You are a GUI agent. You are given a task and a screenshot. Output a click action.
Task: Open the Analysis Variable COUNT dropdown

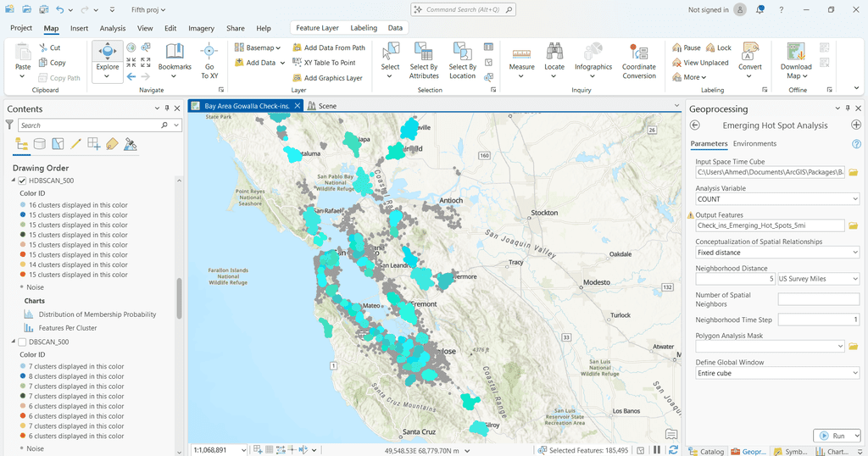(854, 199)
